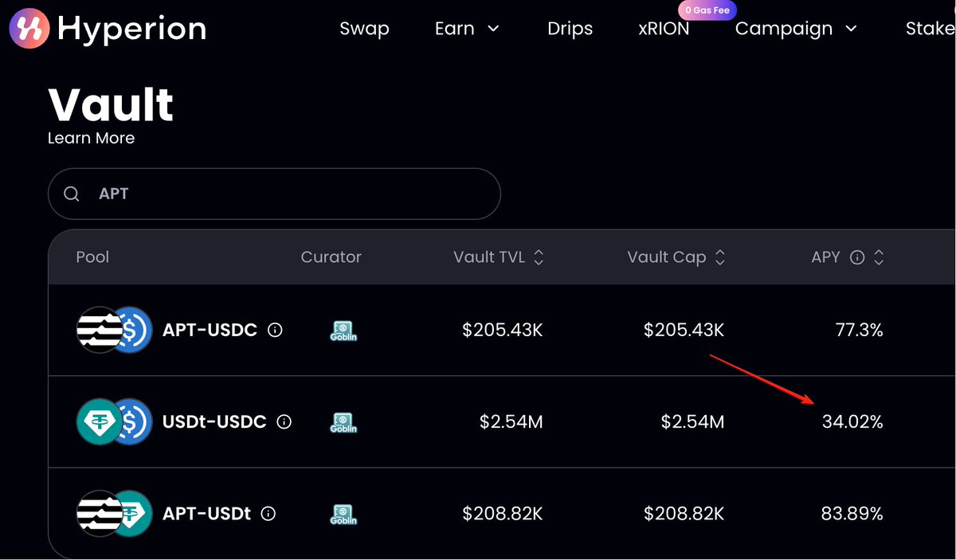Click the APY column info icon
Screen dimensions: 956x560
tap(857, 257)
